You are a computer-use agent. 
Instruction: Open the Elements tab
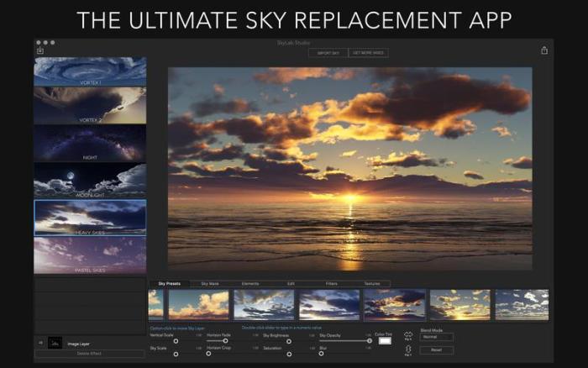[x=250, y=284]
